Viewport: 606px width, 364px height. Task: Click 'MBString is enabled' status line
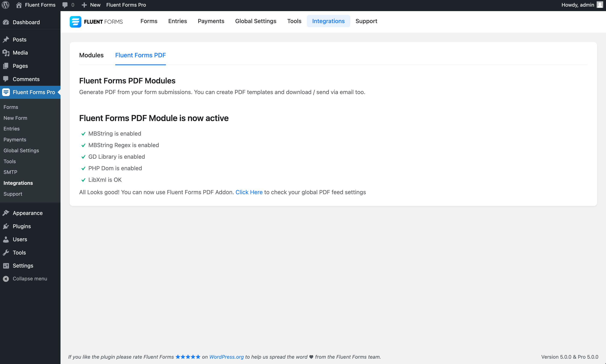pos(111,134)
